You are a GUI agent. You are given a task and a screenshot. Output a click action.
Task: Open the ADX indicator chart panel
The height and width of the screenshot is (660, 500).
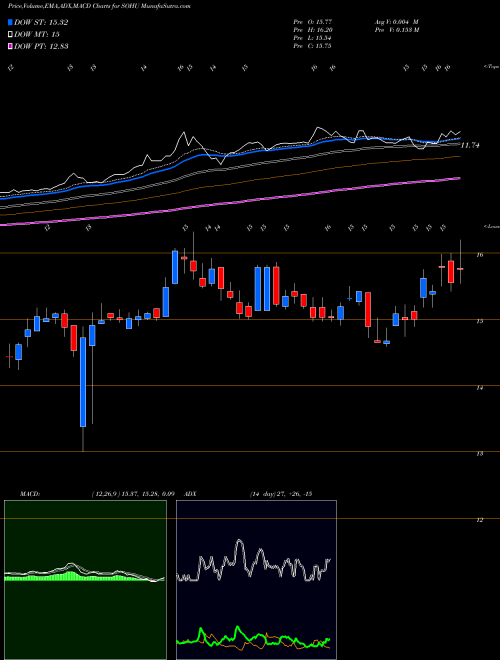pos(256,580)
